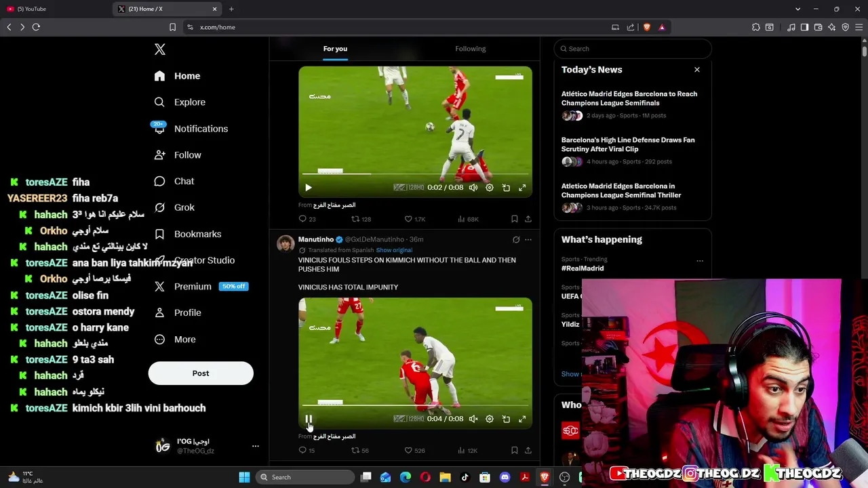This screenshot has width=868, height=488.
Task: Bookmark the Manutinho post
Action: pos(514,450)
